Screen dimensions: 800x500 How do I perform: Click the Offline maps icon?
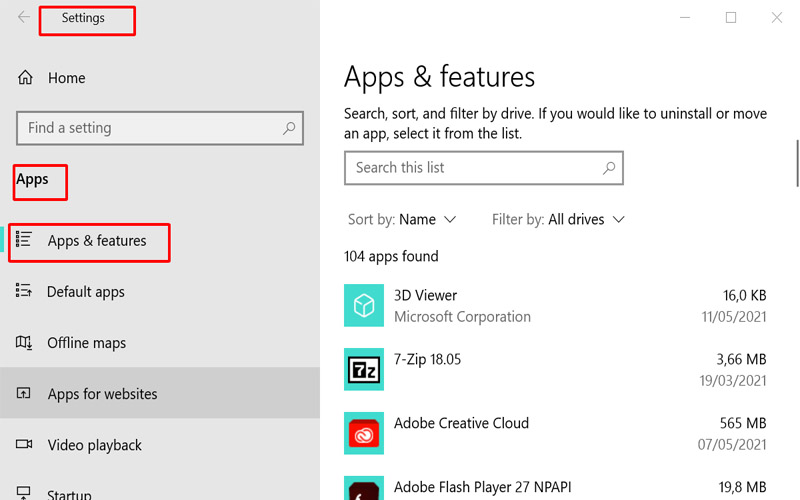click(x=25, y=343)
